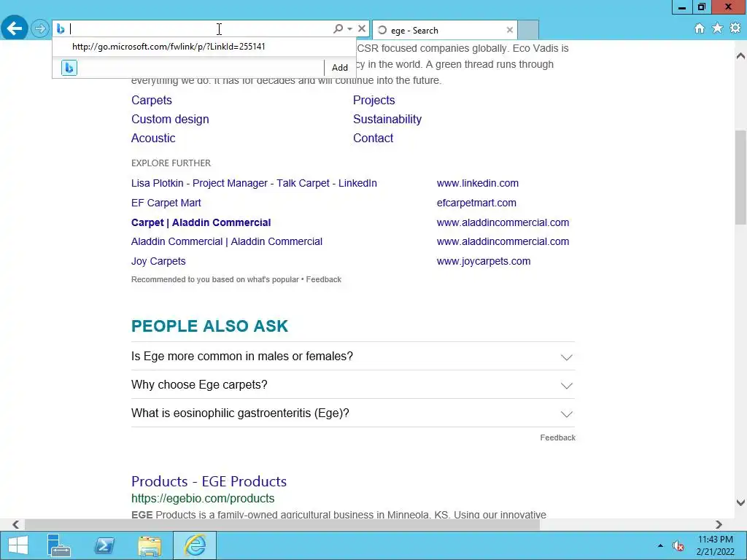Open Lisa Plotkin LinkedIn result link
Image resolution: width=747 pixels, height=560 pixels.
[254, 183]
